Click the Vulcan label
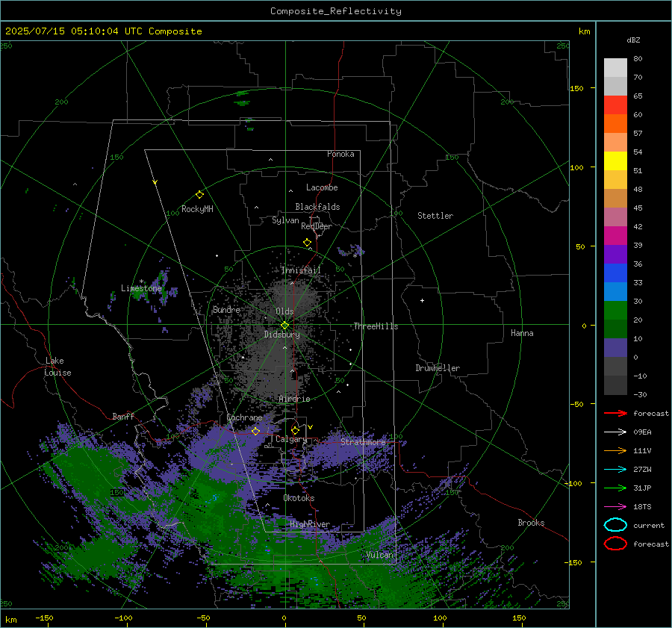 (x=380, y=555)
